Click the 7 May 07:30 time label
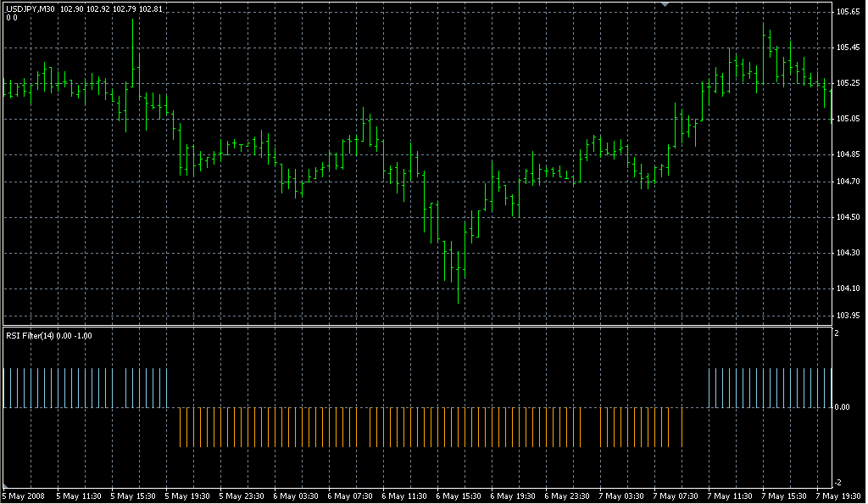This screenshot has width=868, height=504. click(676, 496)
